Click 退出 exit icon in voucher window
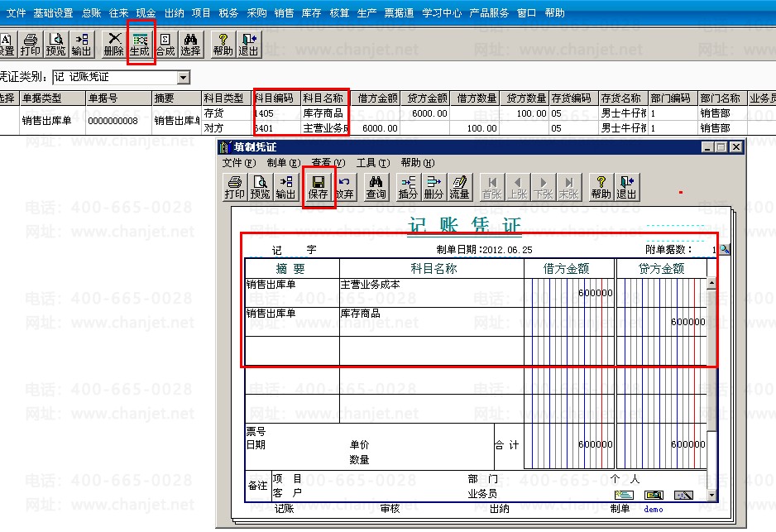This screenshot has height=532, width=776. pyautogui.click(x=627, y=187)
